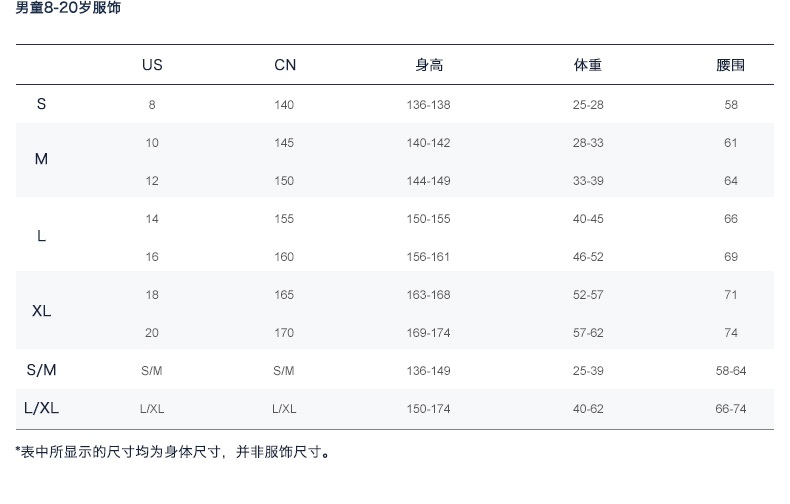
Task: Click the M size row label
Action: [41, 159]
